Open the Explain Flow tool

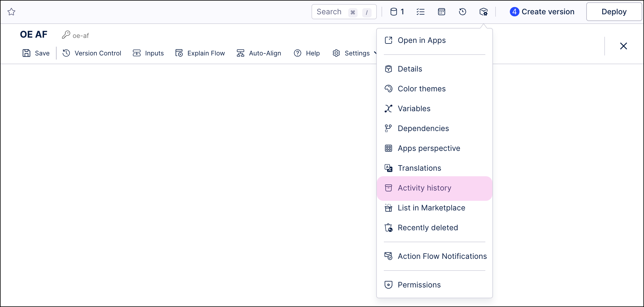[x=200, y=53]
